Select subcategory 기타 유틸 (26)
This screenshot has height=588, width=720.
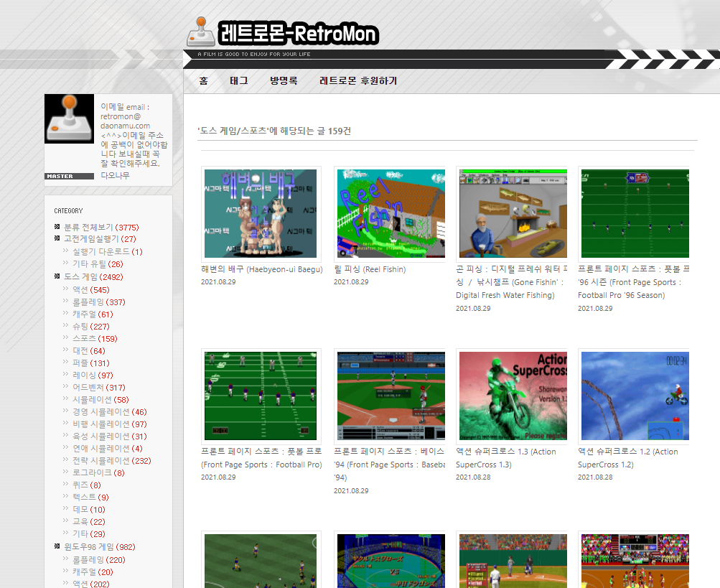[x=98, y=264]
